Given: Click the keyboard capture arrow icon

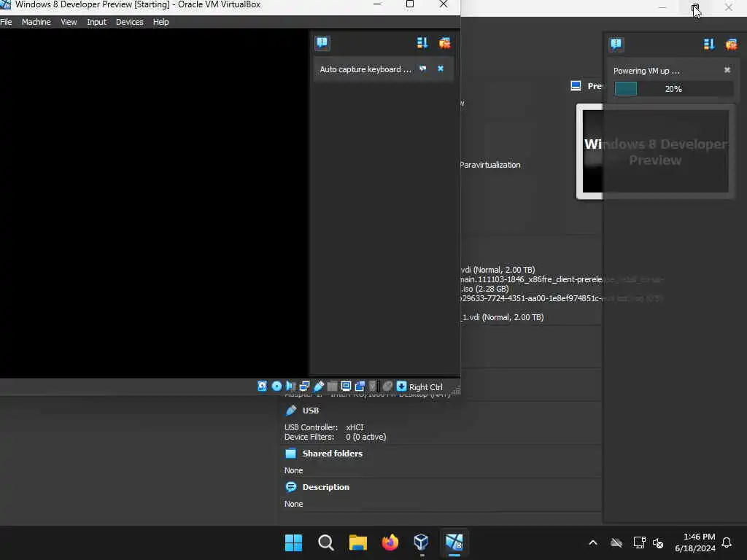Looking at the screenshot, I should click(402, 386).
